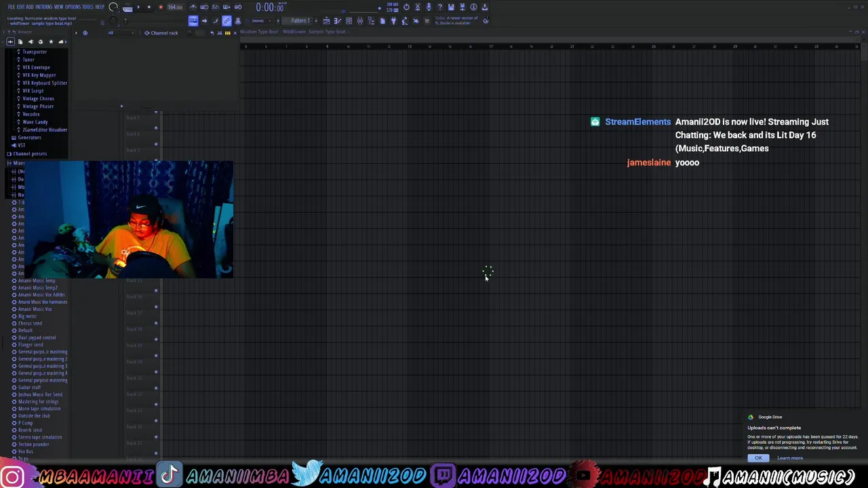Toggle the metronome icon
The image size is (868, 488).
193,7
